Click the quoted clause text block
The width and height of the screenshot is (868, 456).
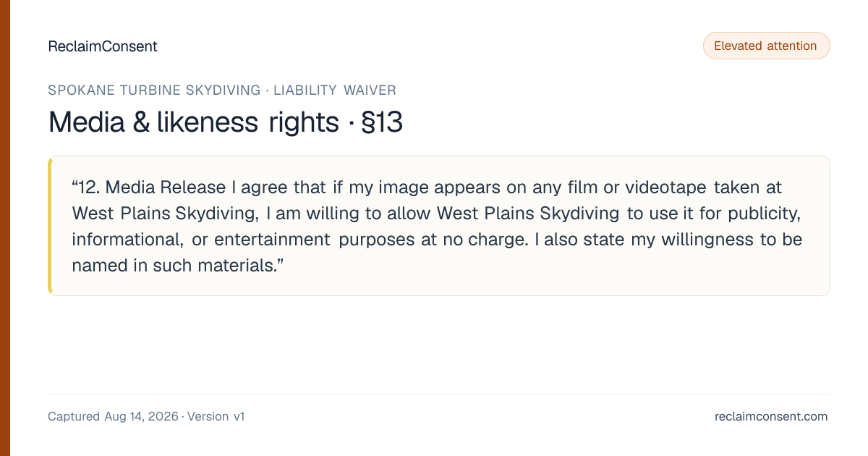pos(439,226)
